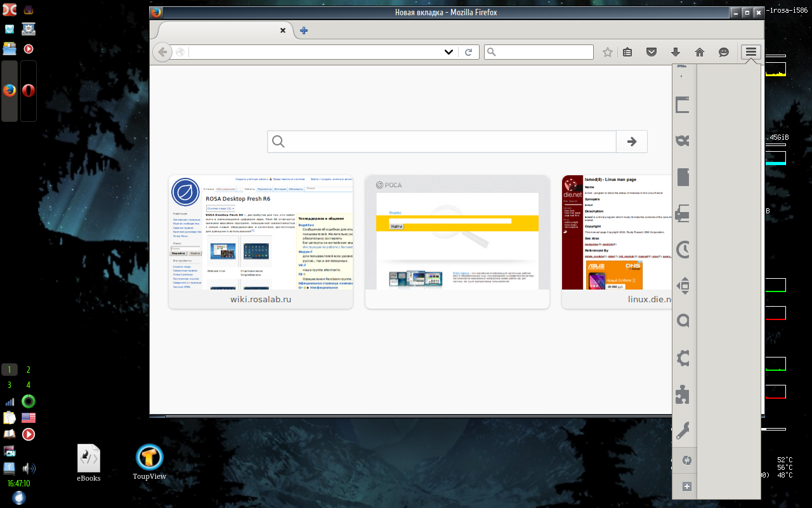Open Add-ons puzzle piece in menu panel
Image resolution: width=812 pixels, height=508 pixels.
(683, 394)
